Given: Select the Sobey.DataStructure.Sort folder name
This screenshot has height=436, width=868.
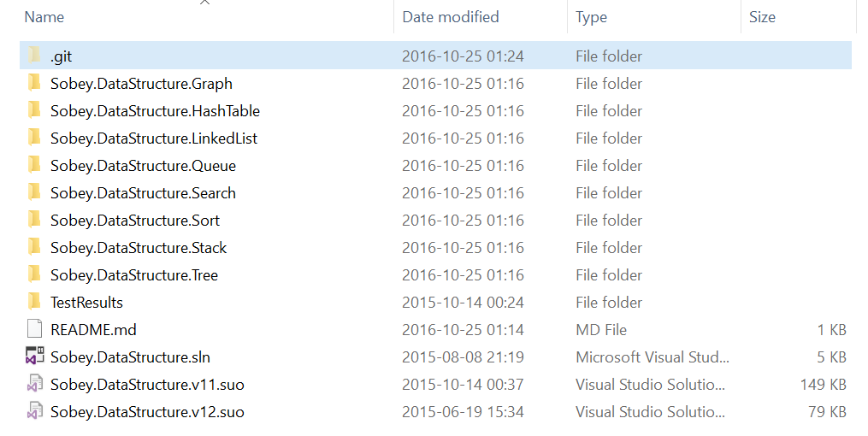Looking at the screenshot, I should coord(135,221).
